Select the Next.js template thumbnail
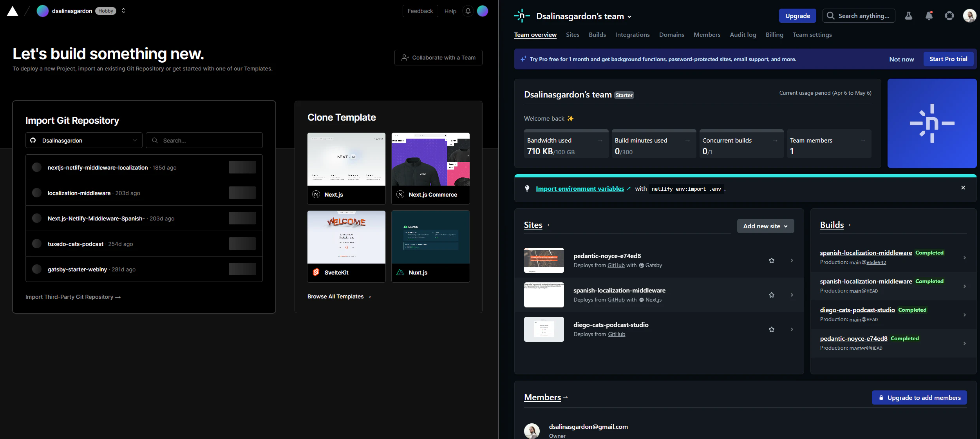The image size is (980, 439). 346,159
